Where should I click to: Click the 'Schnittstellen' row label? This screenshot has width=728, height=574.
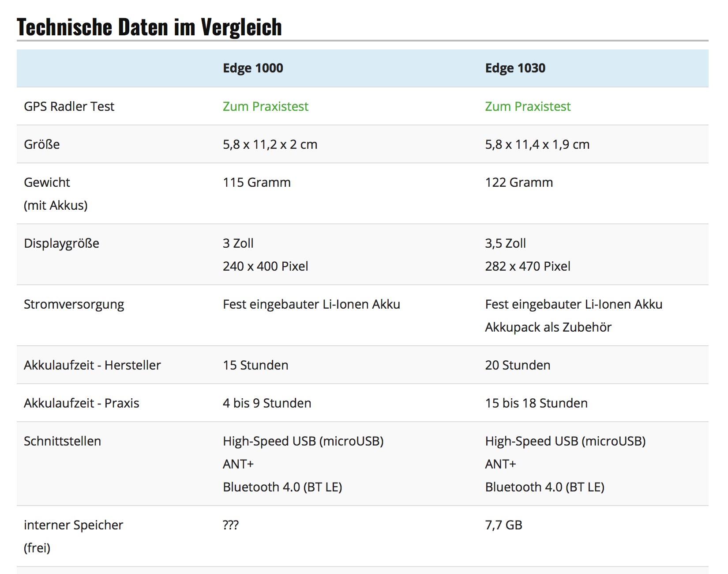coord(62,441)
